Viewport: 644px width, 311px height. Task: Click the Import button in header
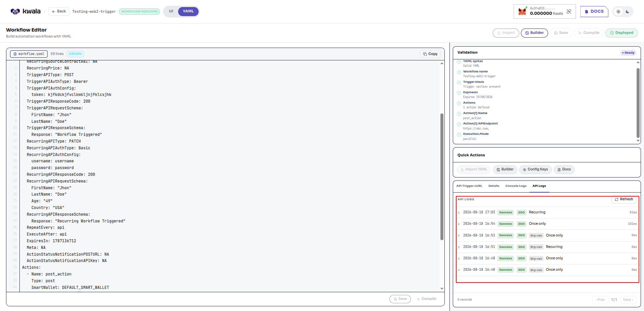tap(506, 33)
